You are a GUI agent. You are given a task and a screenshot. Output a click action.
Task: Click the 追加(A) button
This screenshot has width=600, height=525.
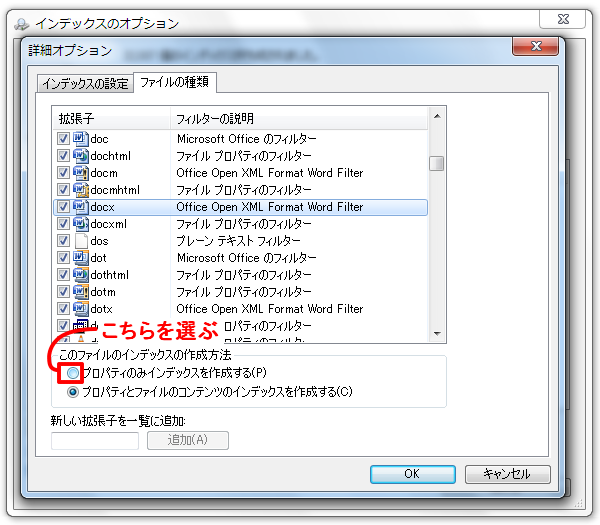(x=188, y=440)
